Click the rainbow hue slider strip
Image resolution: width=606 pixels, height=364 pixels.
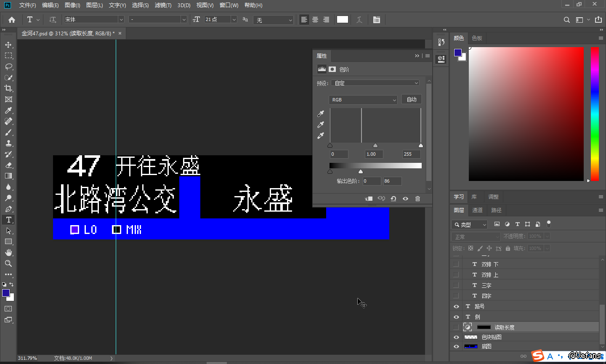[x=594, y=114]
